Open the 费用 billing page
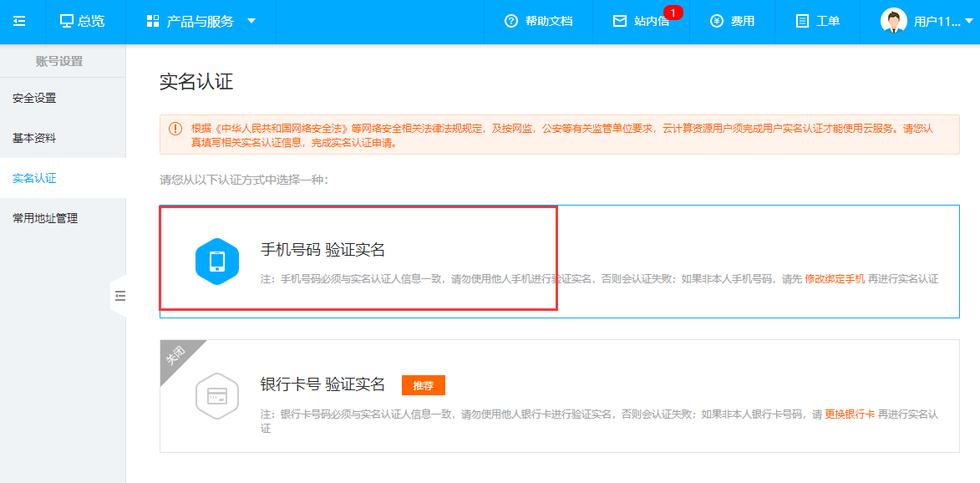The image size is (980, 483). tap(732, 22)
